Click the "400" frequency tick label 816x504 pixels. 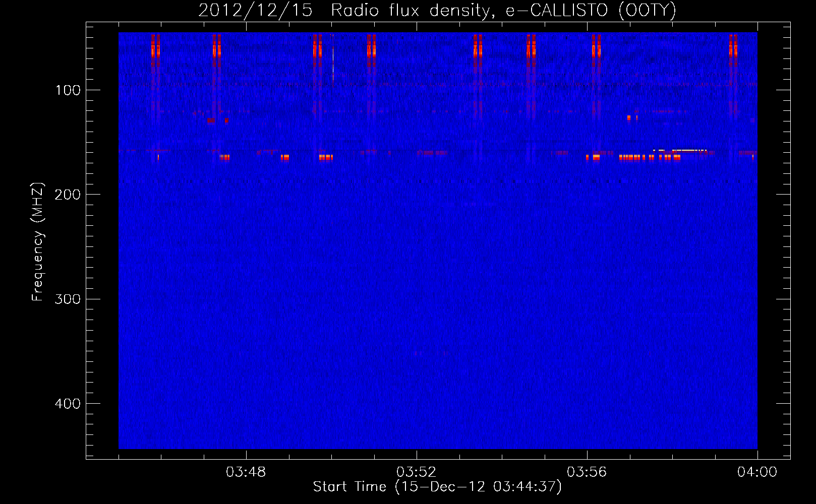click(x=68, y=404)
